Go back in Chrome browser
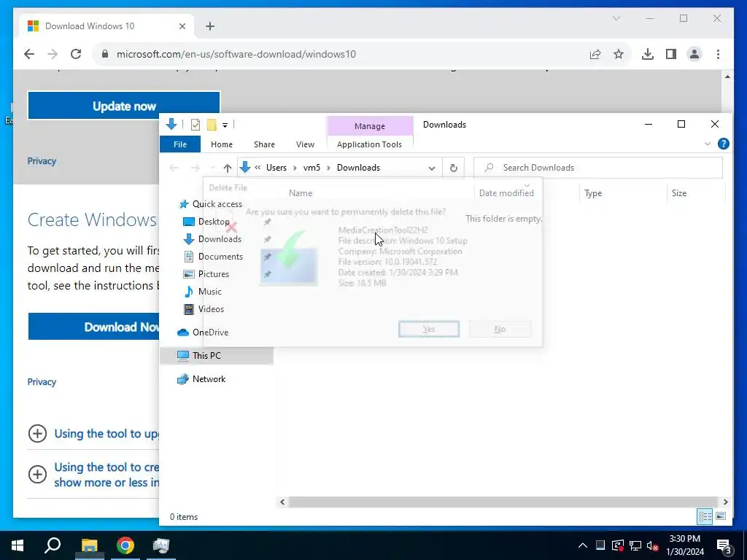Viewport: 747px width, 560px height. coord(29,54)
